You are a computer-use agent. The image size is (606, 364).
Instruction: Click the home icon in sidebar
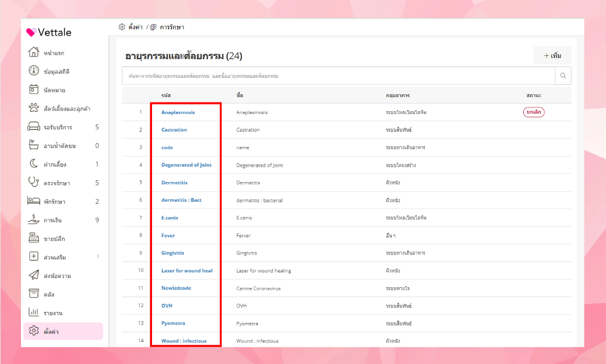[x=33, y=53]
